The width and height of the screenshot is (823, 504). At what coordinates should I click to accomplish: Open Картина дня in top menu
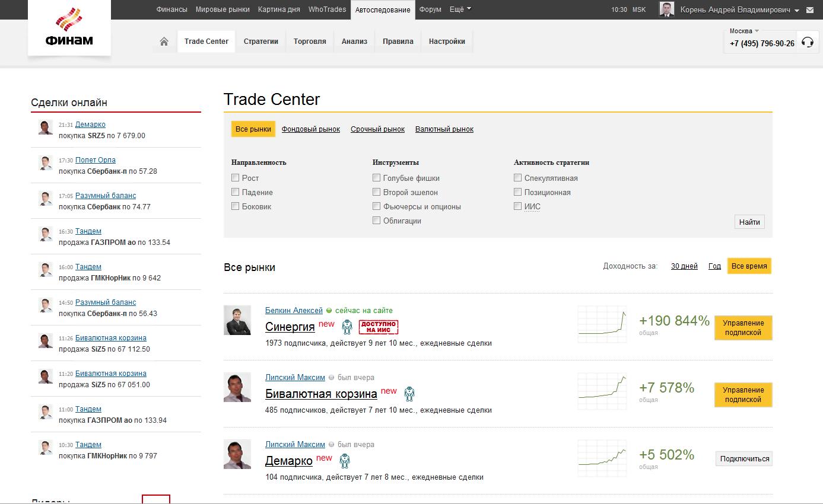click(279, 9)
